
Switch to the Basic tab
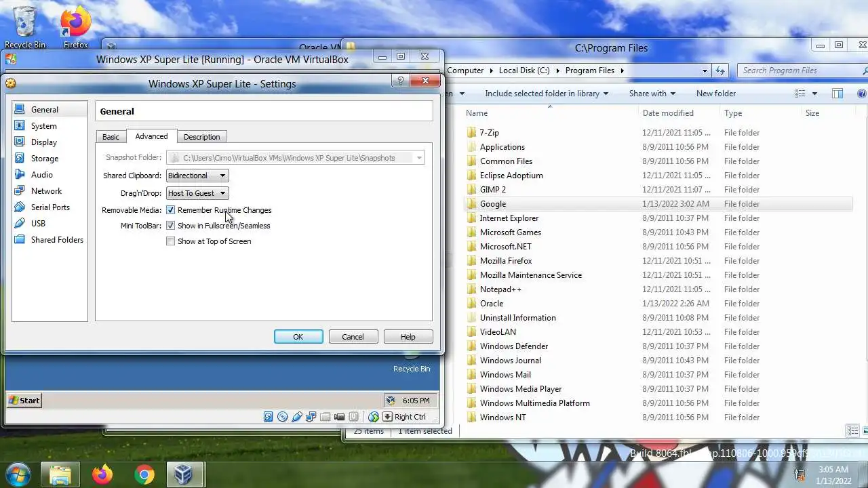point(111,137)
